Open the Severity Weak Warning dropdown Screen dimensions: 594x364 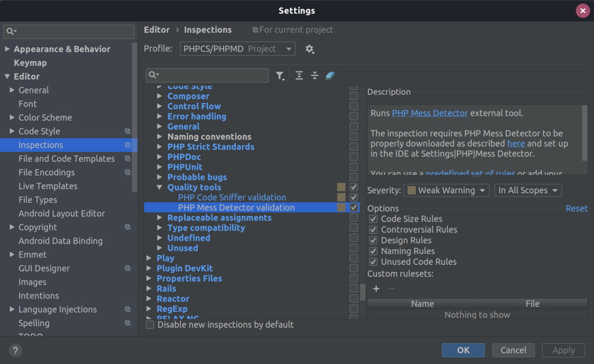coord(446,190)
